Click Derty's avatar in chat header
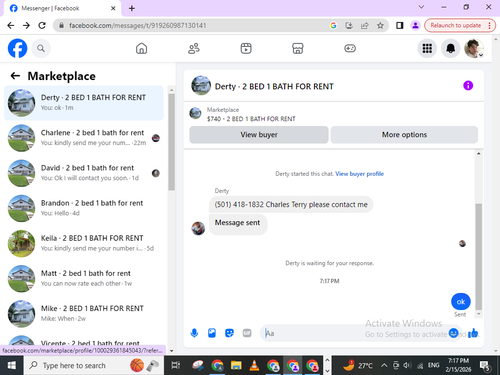500x375 pixels. coord(201,86)
